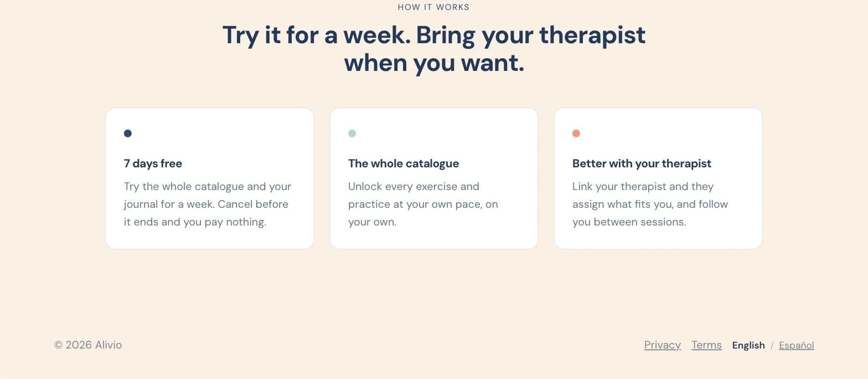Screen dimensions: 868x379
Task: Open the Privacy link in footer
Action: pyautogui.click(x=663, y=345)
